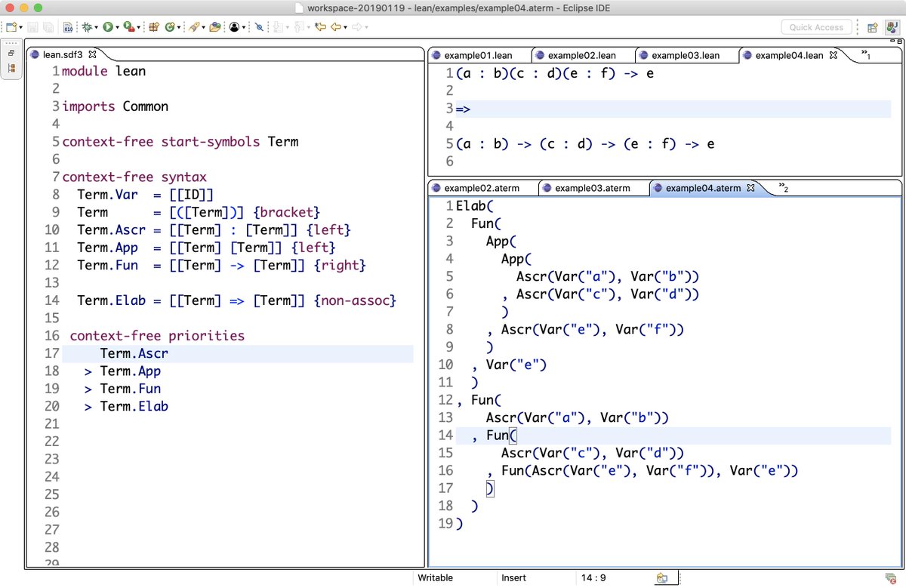Expand the Run configurations dropdown arrow
Image resolution: width=906 pixels, height=588 pixels.
(x=118, y=27)
